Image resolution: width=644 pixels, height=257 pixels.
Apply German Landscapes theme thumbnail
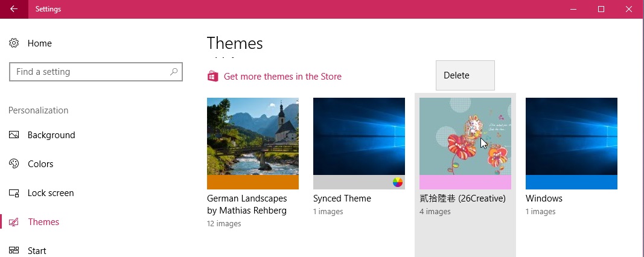[x=253, y=136]
